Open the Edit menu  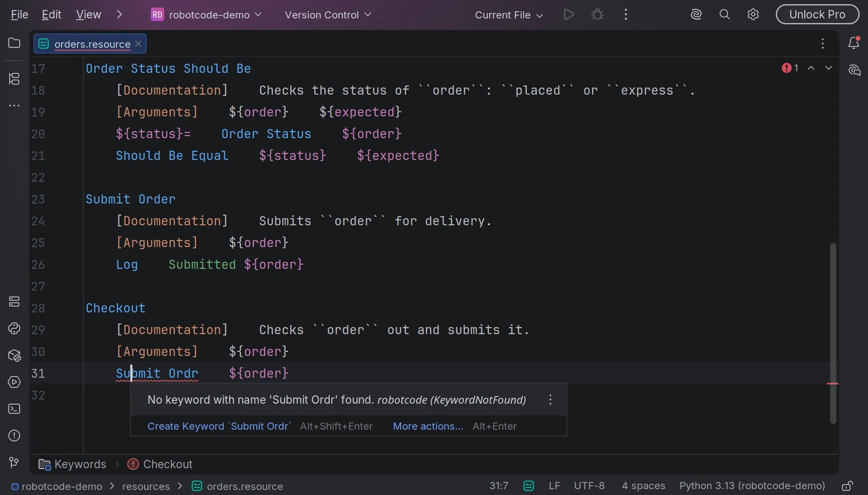(x=52, y=15)
